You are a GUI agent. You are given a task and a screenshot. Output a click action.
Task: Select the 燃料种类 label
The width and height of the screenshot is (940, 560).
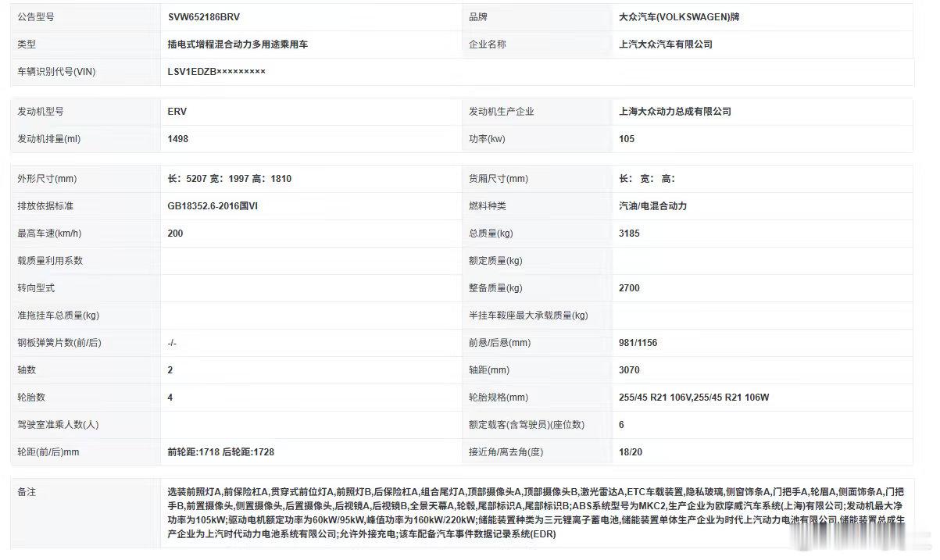pos(487,206)
